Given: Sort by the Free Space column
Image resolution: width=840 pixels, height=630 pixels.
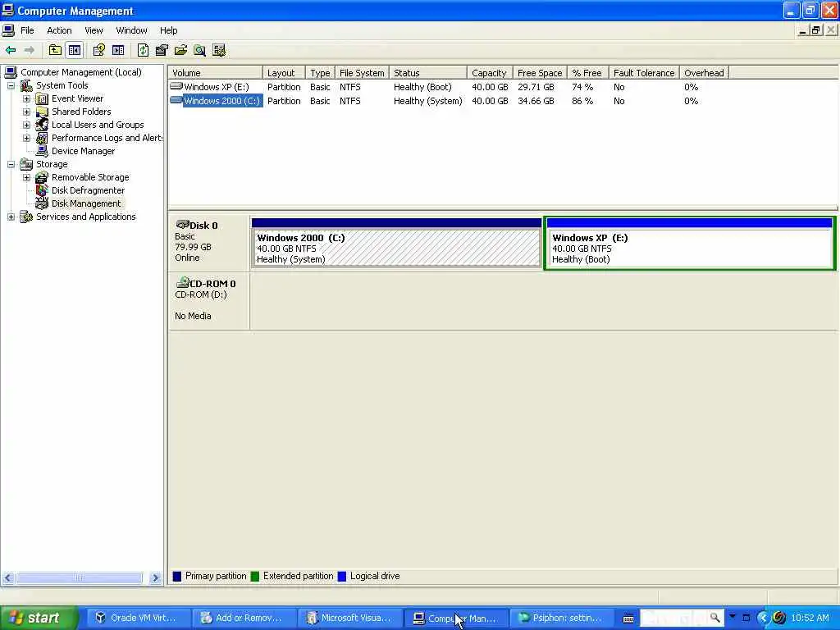Looking at the screenshot, I should click(x=540, y=73).
